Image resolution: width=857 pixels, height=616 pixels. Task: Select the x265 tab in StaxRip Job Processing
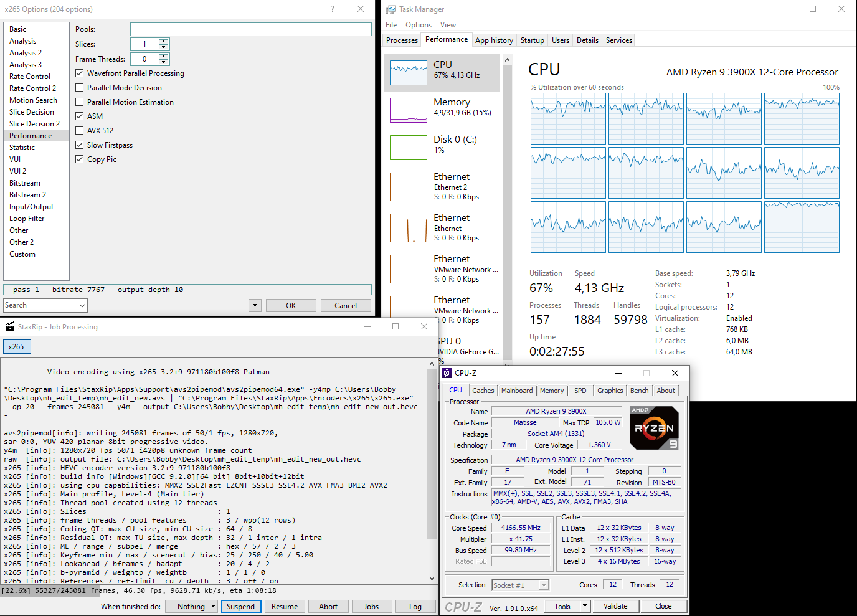(17, 347)
